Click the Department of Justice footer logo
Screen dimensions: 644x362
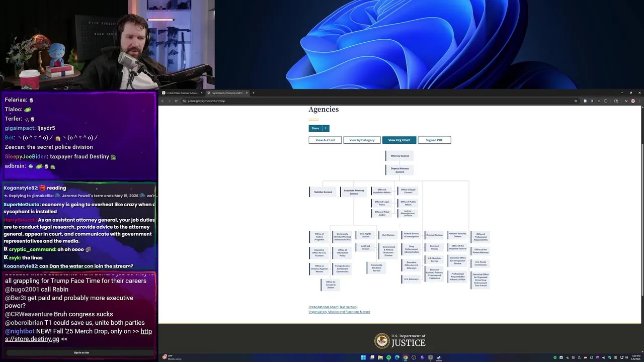(399, 341)
